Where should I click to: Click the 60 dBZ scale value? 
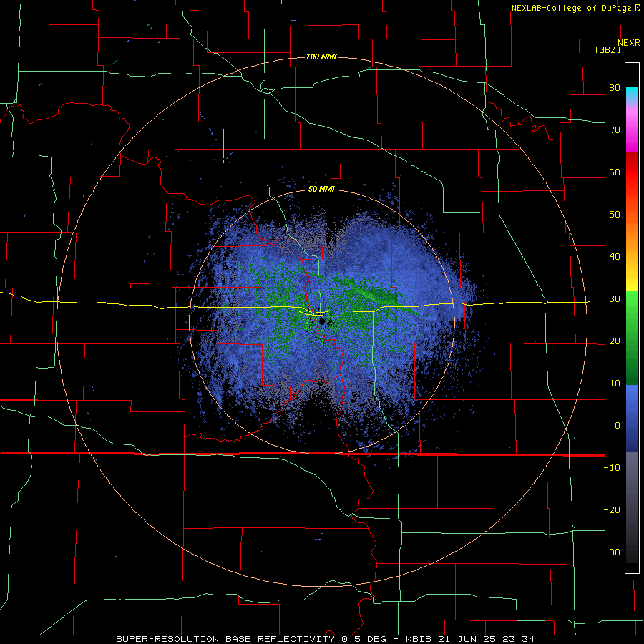point(615,172)
